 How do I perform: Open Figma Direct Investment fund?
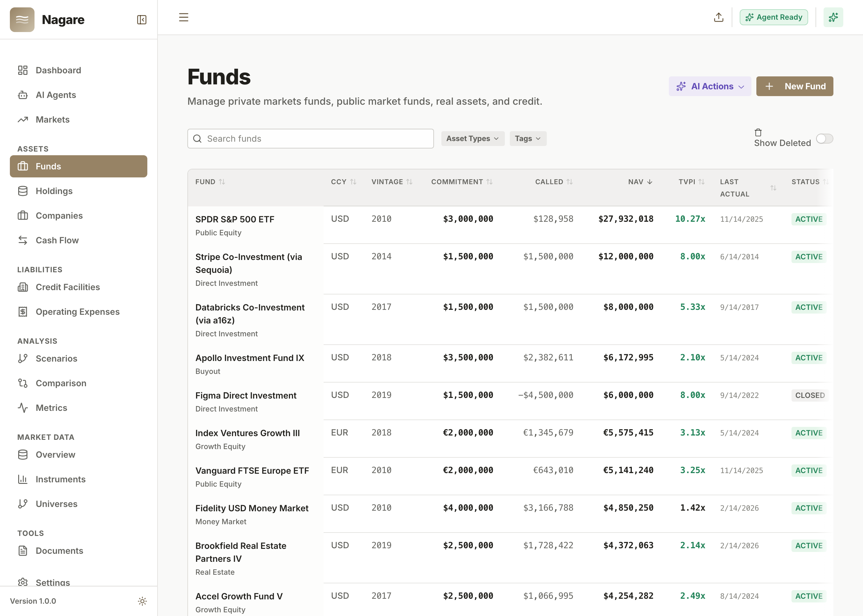246,395
